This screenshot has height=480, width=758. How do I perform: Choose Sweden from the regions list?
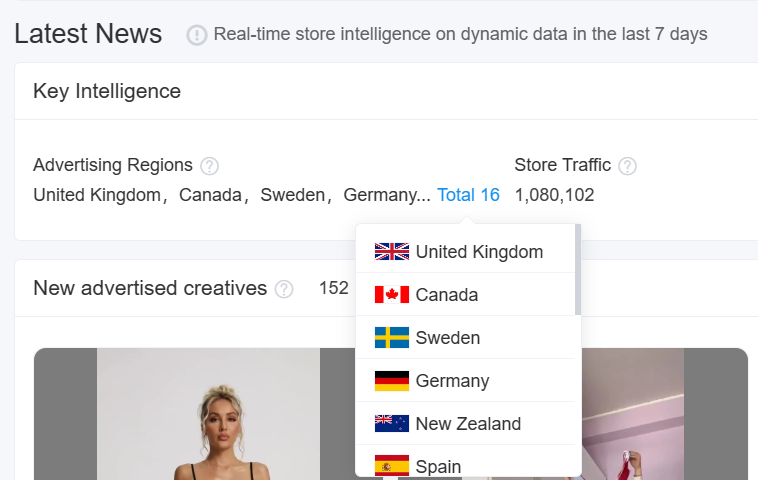[466, 337]
